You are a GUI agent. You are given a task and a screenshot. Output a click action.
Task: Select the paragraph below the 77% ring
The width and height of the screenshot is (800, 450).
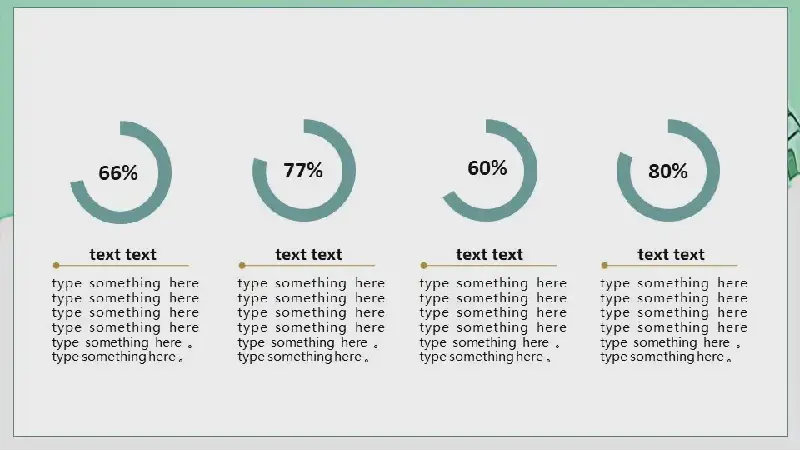(311, 320)
